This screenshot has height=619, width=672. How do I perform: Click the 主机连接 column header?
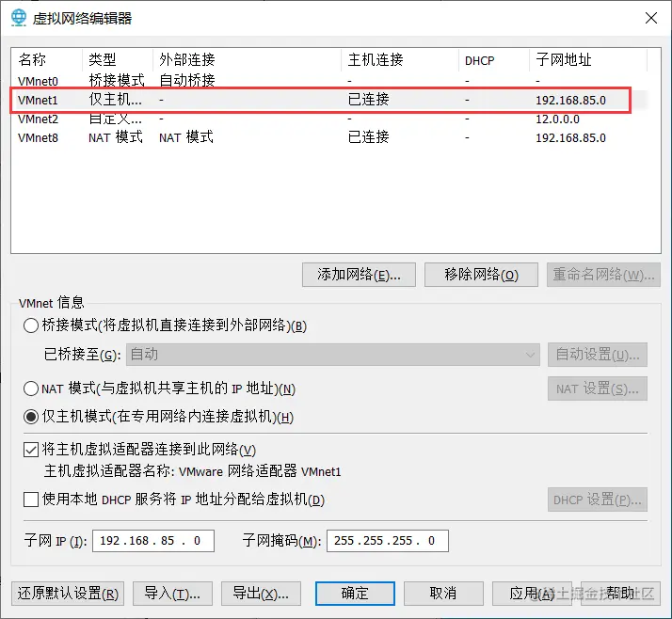coord(400,59)
